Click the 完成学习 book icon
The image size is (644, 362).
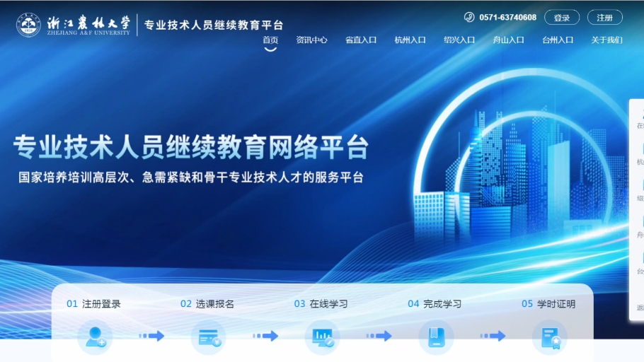[x=436, y=337]
